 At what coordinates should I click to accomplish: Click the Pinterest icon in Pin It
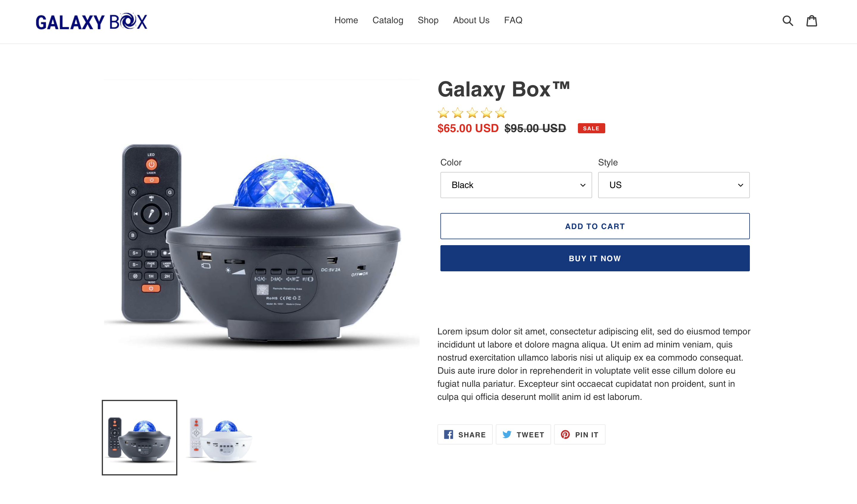coord(565,434)
